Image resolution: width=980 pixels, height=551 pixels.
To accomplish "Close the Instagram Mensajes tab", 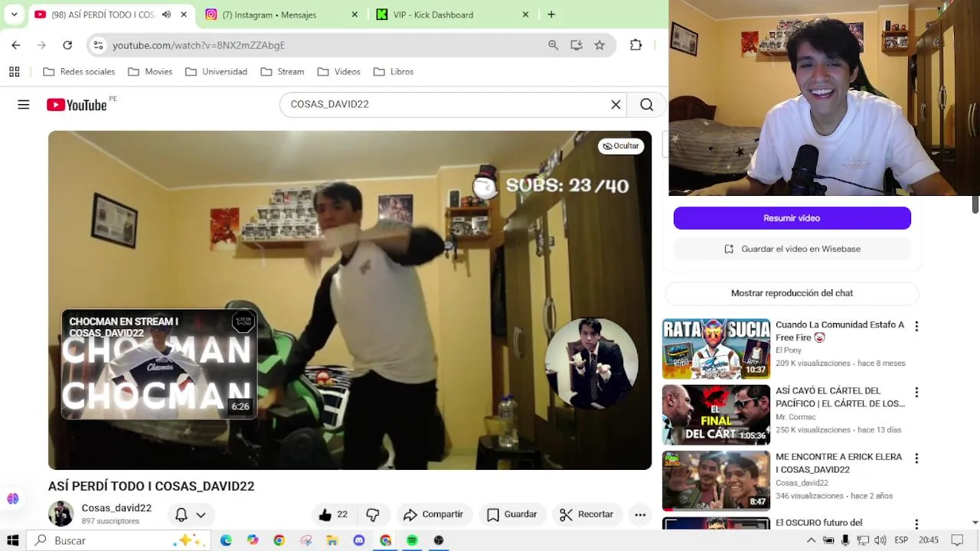I will tap(354, 15).
